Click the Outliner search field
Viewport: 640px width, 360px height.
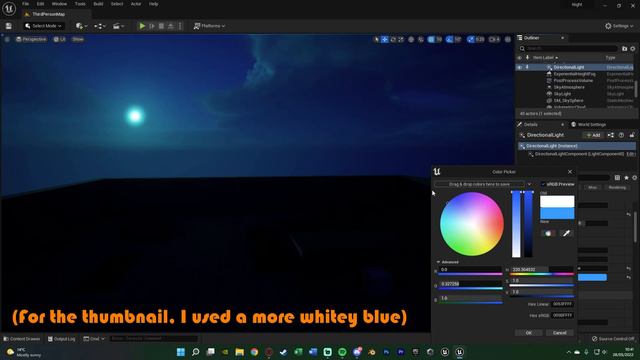tap(569, 48)
